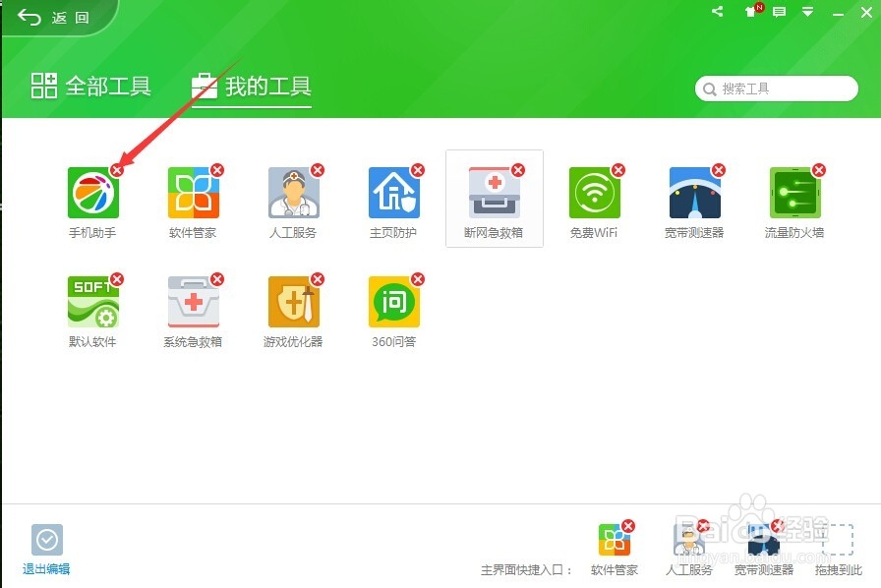Remove 手机助手 from my tools

coord(117,169)
